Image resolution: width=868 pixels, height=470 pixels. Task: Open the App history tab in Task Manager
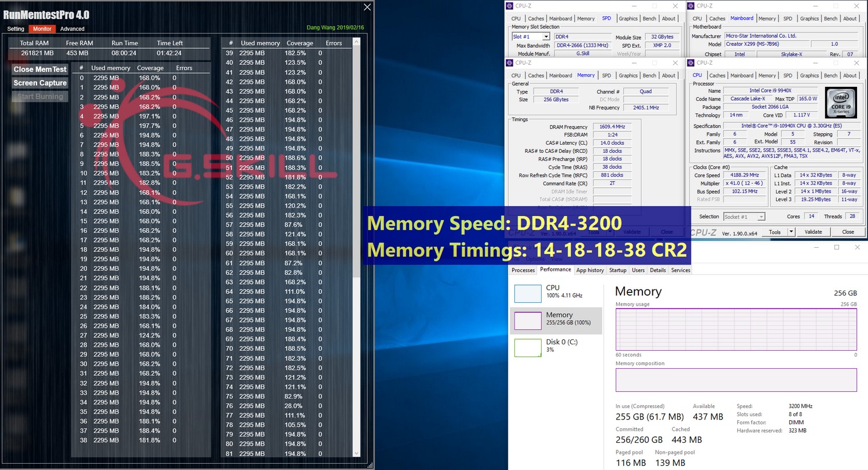pos(590,270)
